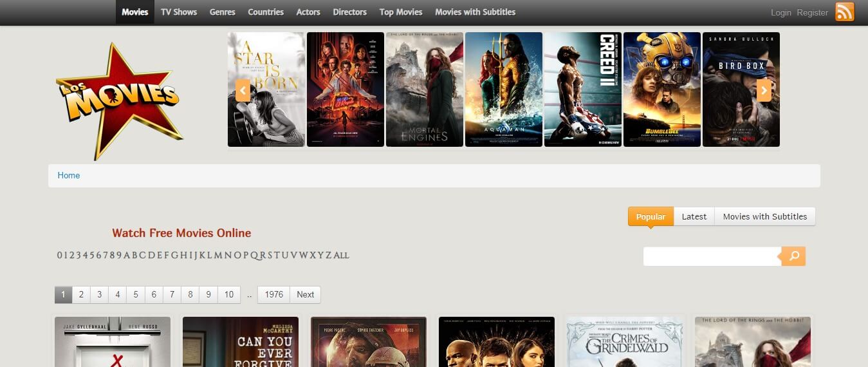Open the Directors menu
Screen dimensions: 868x367
tap(350, 12)
